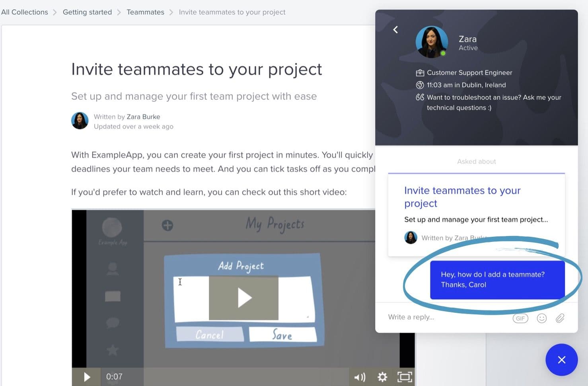Screen dimensions: 588x386
Task: Open the Teammates breadcrumb
Action: click(x=145, y=12)
